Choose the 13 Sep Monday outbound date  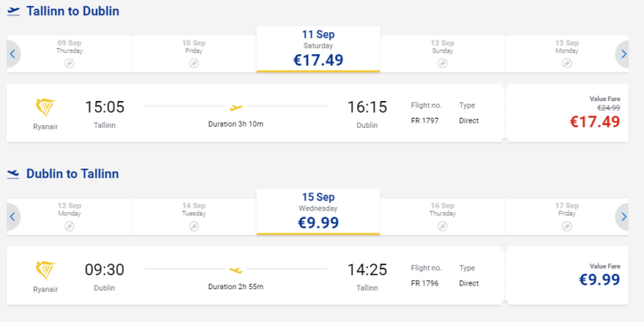click(x=567, y=54)
